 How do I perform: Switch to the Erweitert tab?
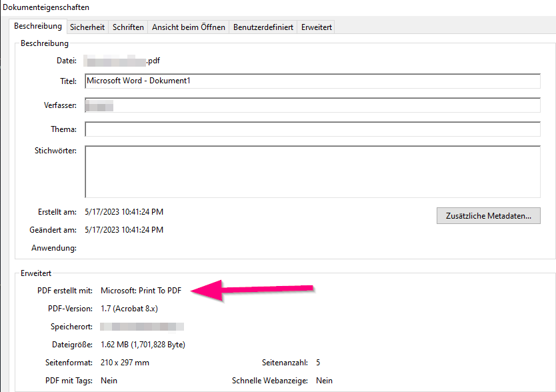316,27
